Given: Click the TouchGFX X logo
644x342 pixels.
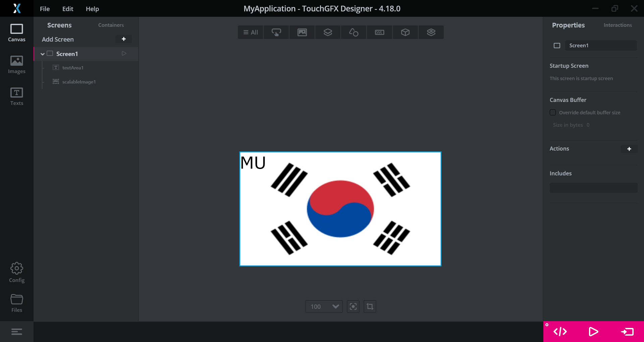Looking at the screenshot, I should point(17,8).
